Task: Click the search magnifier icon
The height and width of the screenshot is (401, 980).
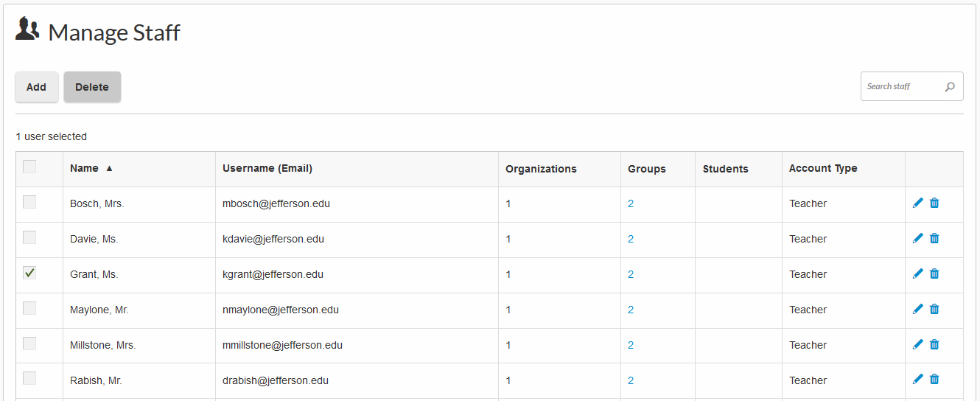Action: (x=950, y=87)
